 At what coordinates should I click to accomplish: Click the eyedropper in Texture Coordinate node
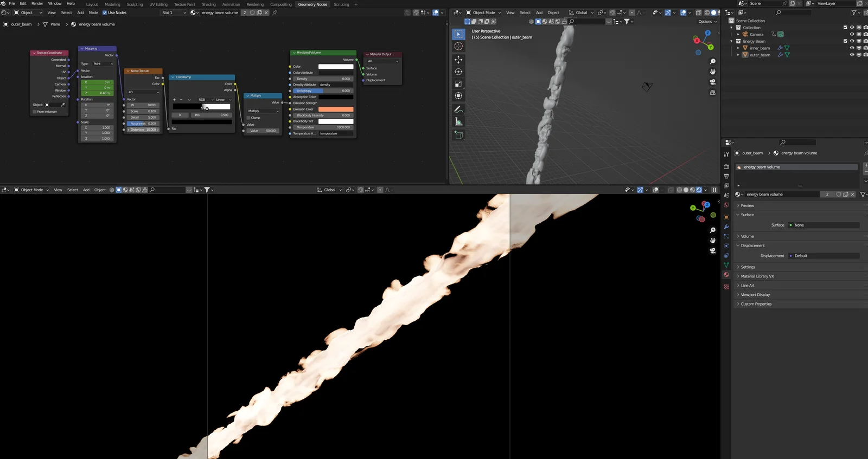pyautogui.click(x=63, y=105)
